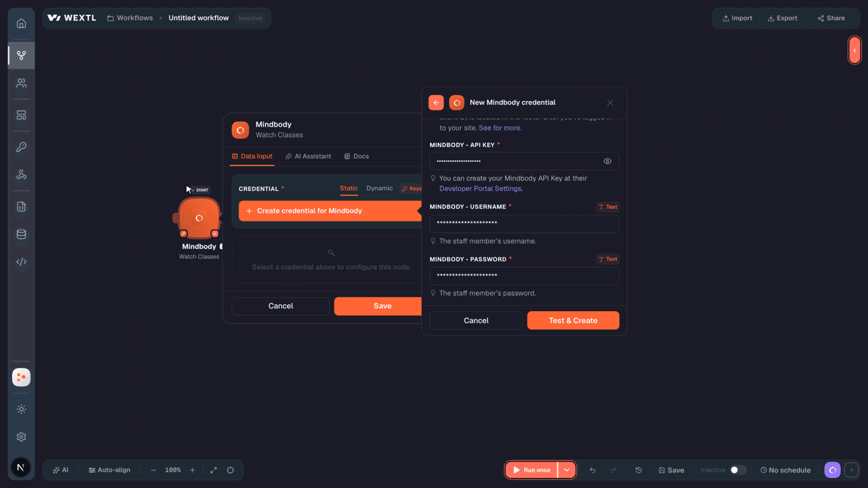Viewport: 868px width, 488px height.
Task: Select the Dynamic credential tab
Action: point(379,188)
